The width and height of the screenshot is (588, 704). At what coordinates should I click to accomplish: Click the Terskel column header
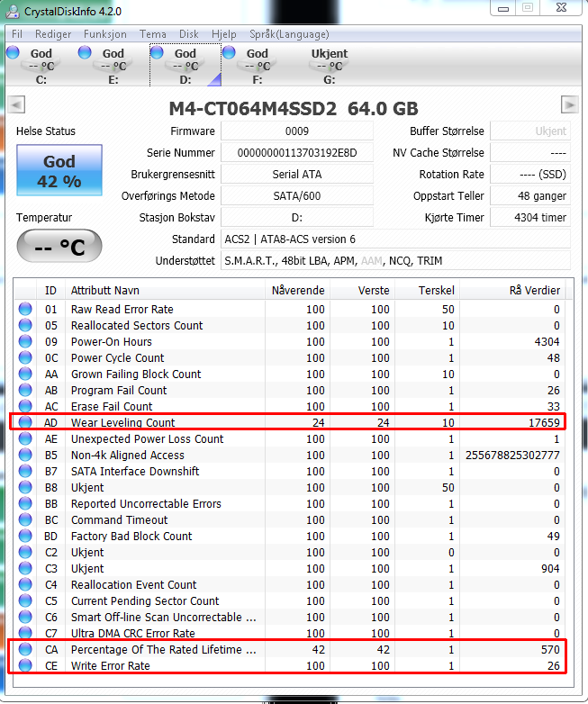point(427,291)
